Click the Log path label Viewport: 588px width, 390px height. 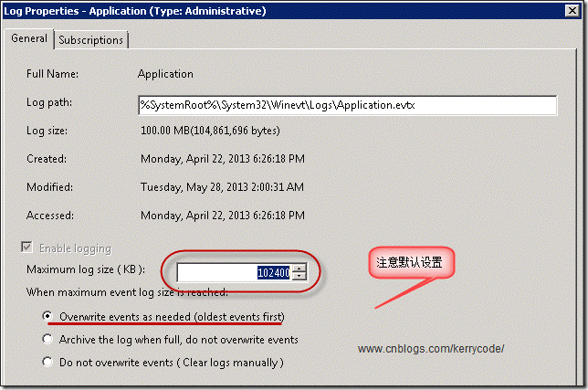49,102
